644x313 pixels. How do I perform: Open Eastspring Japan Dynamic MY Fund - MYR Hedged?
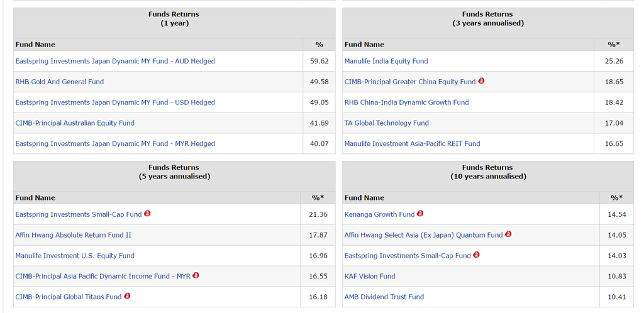115,144
